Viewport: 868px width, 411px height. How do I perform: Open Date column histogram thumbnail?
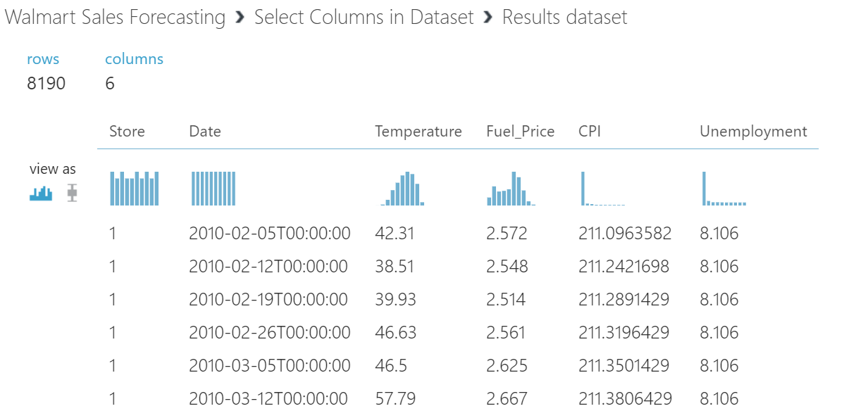click(x=213, y=188)
